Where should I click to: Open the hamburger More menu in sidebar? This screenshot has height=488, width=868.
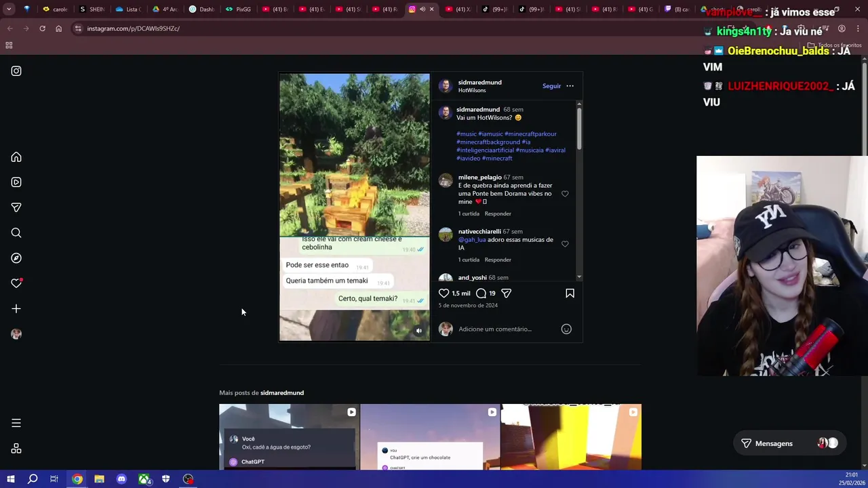tap(16, 423)
